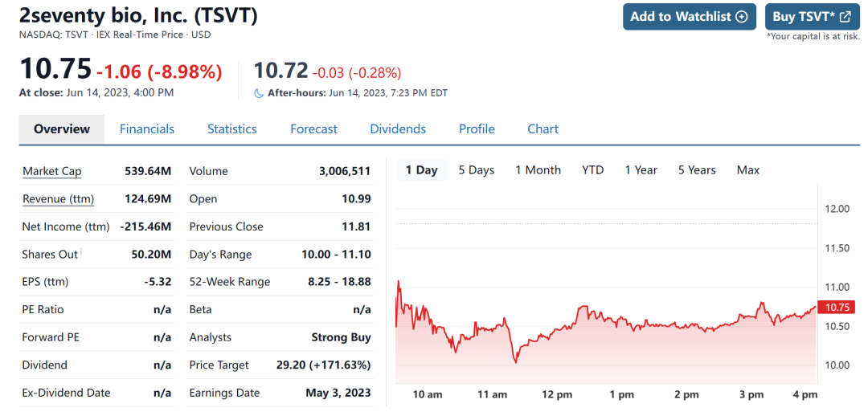Show the YTD chart range
The width and height of the screenshot is (868, 416).
(593, 170)
